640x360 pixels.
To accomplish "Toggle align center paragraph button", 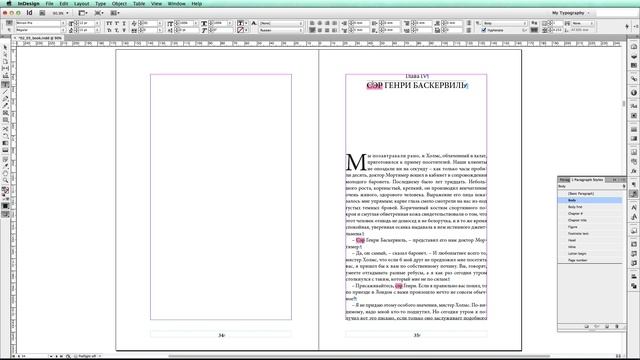I will 320,24.
